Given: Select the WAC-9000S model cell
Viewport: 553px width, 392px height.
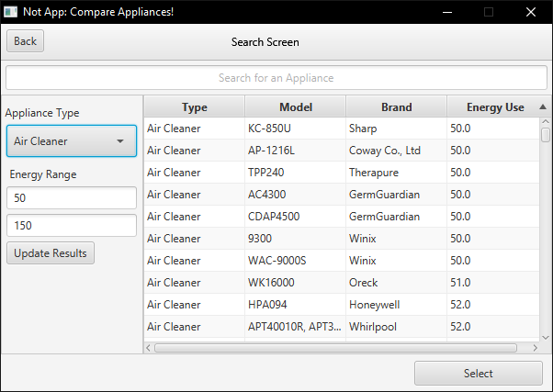Looking at the screenshot, I should (296, 261).
